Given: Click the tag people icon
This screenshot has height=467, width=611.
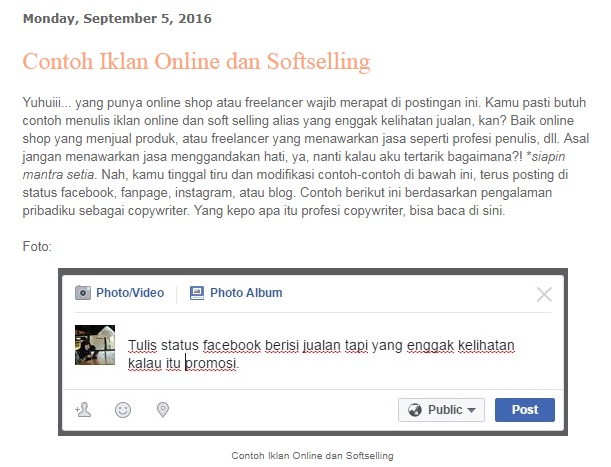Looking at the screenshot, I should pyautogui.click(x=83, y=410).
